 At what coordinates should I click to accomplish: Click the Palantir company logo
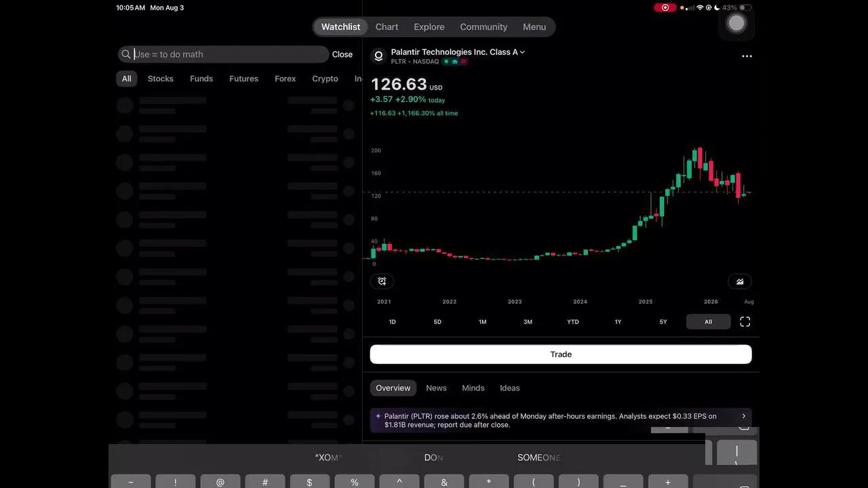click(x=378, y=56)
